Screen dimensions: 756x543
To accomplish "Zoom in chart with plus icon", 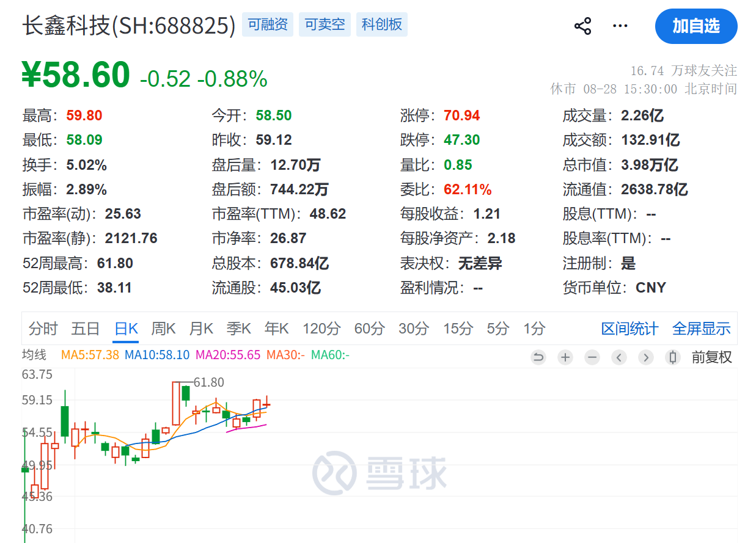I will (x=565, y=357).
